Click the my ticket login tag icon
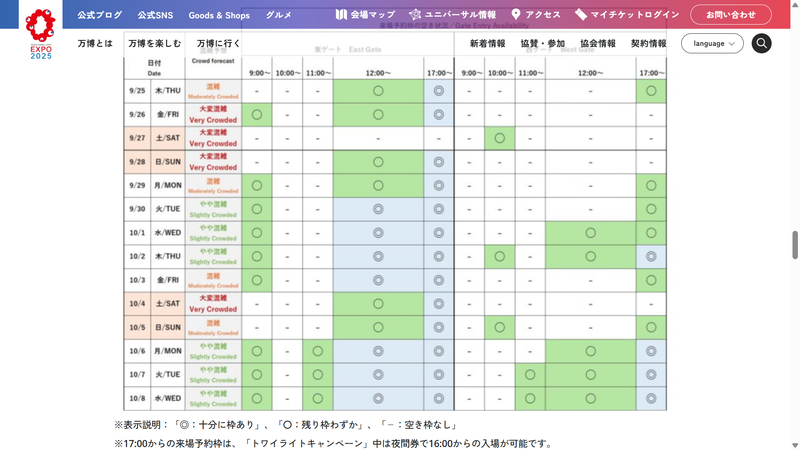The image size is (800, 450). [581, 14]
